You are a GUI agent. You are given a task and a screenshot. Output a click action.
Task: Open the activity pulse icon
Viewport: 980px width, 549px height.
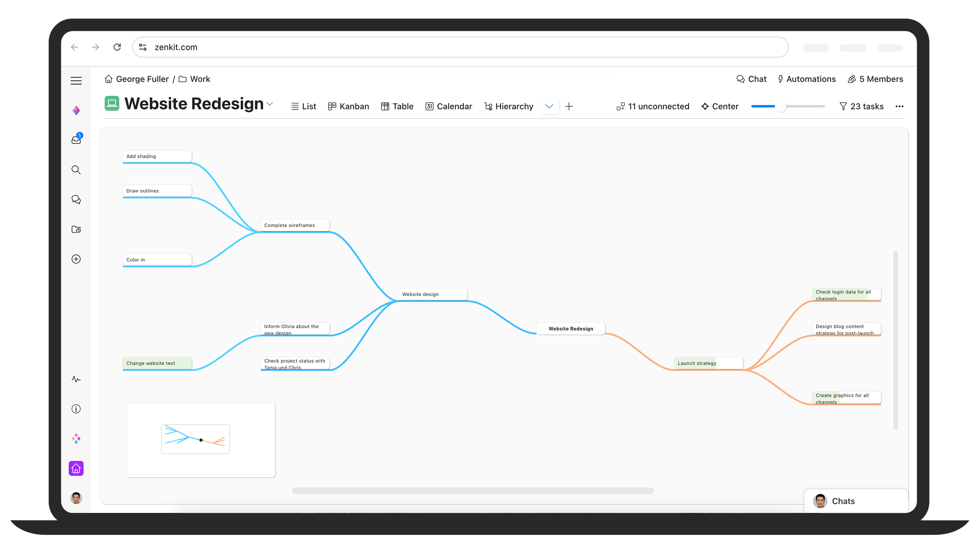click(76, 379)
